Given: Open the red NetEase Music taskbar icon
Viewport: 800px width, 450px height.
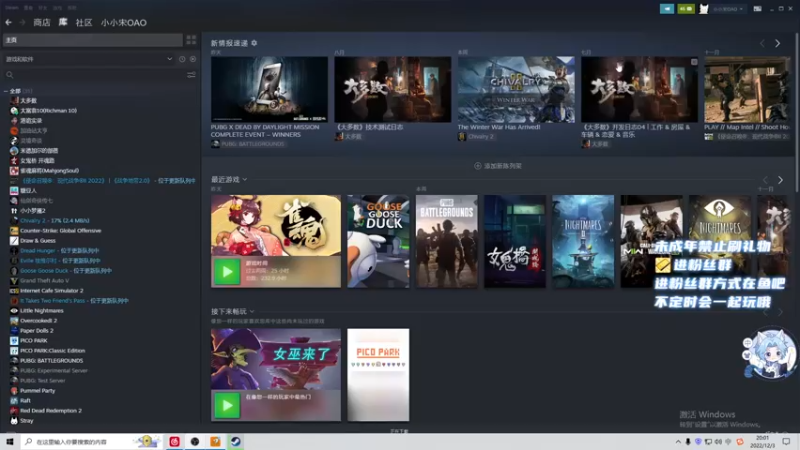Looking at the screenshot, I should point(174,441).
